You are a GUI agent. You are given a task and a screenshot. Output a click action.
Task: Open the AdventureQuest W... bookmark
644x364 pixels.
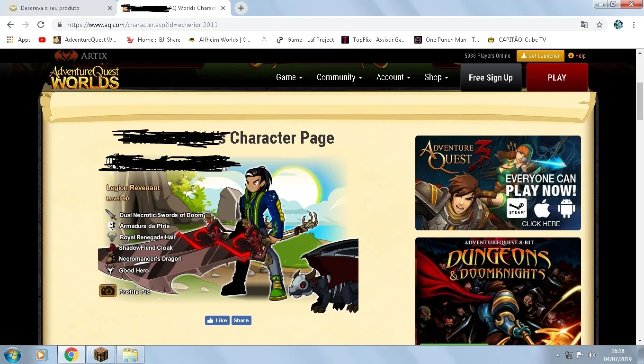(x=85, y=40)
